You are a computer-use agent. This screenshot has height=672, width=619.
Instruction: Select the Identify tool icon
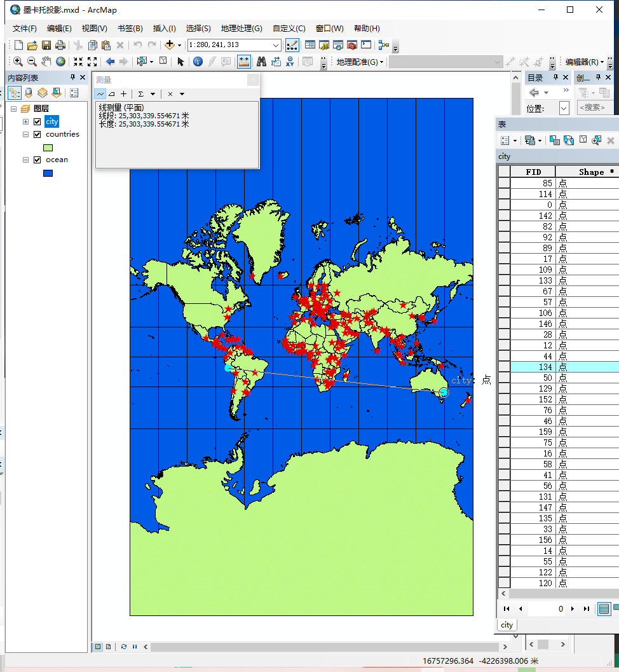click(198, 62)
